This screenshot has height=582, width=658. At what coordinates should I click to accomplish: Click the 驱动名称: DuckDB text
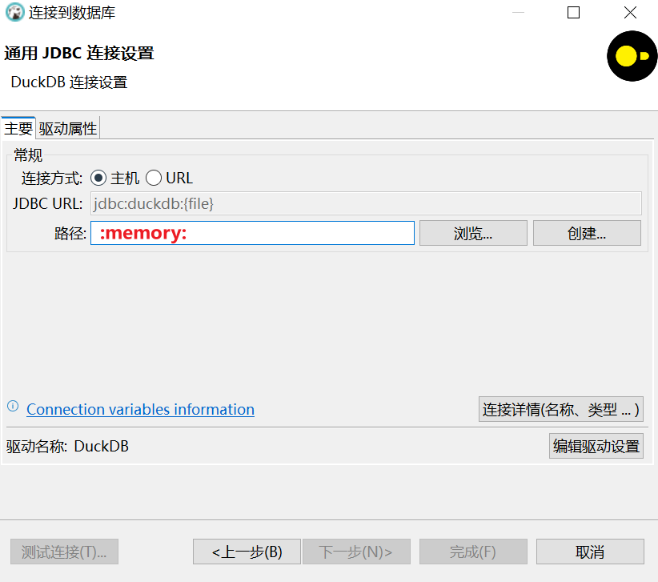(67, 446)
